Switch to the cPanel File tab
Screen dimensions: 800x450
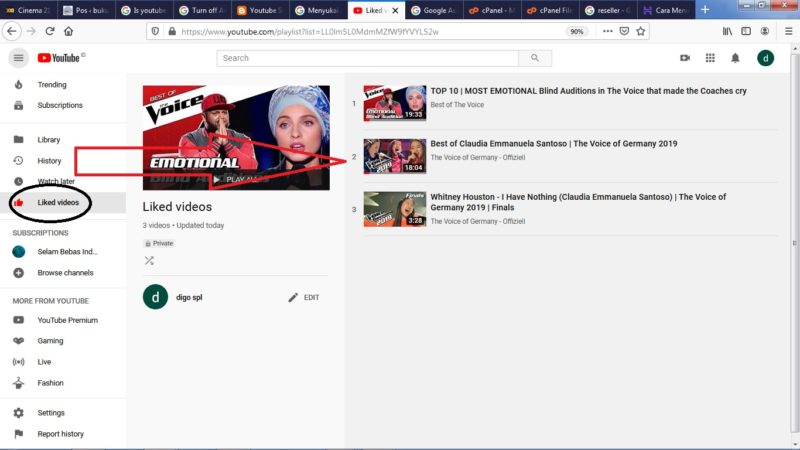coord(550,10)
